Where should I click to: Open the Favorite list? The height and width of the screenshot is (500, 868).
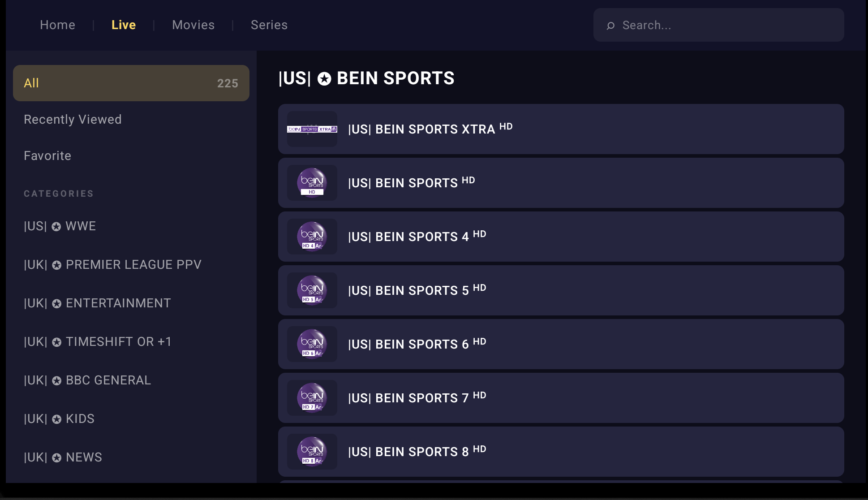pos(47,155)
